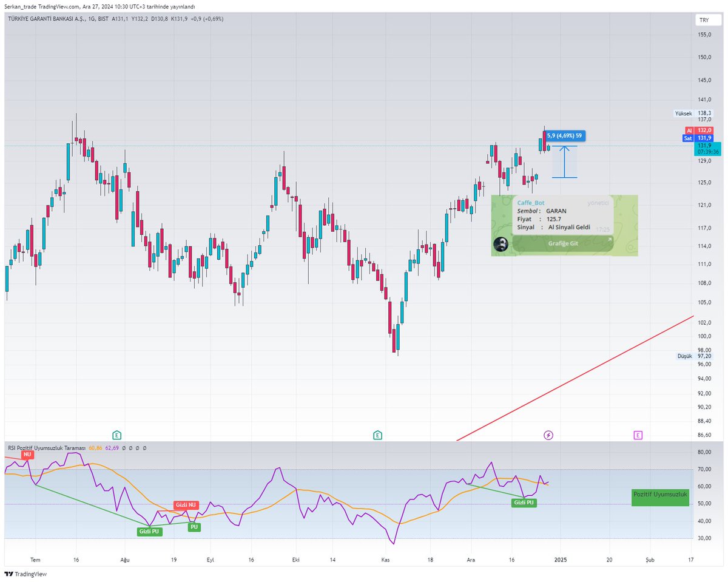Click the RSI value 62,69 in the legend
Screen dimensions: 728x582
[x=112, y=448]
